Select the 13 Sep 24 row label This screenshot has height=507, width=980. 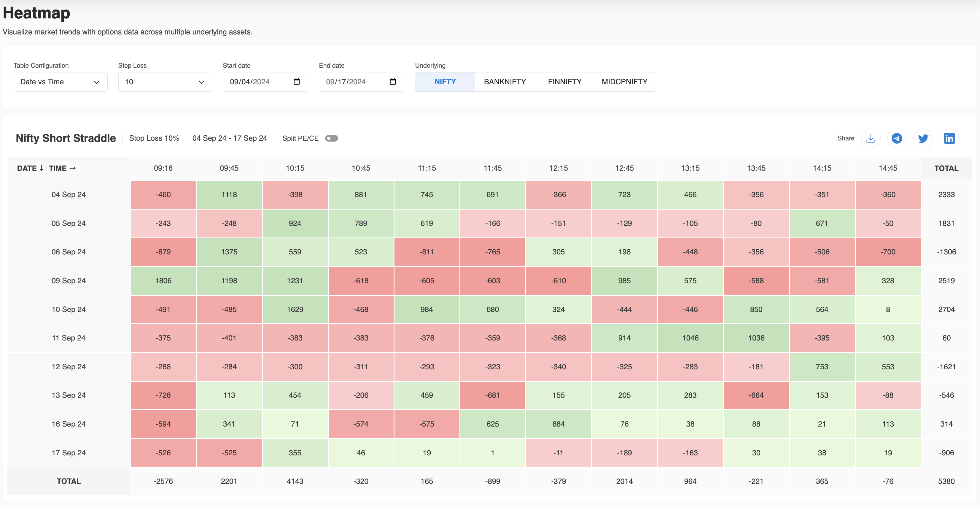click(69, 395)
